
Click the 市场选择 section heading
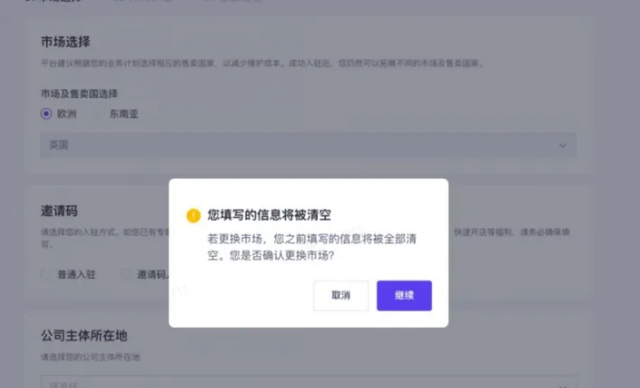point(65,42)
